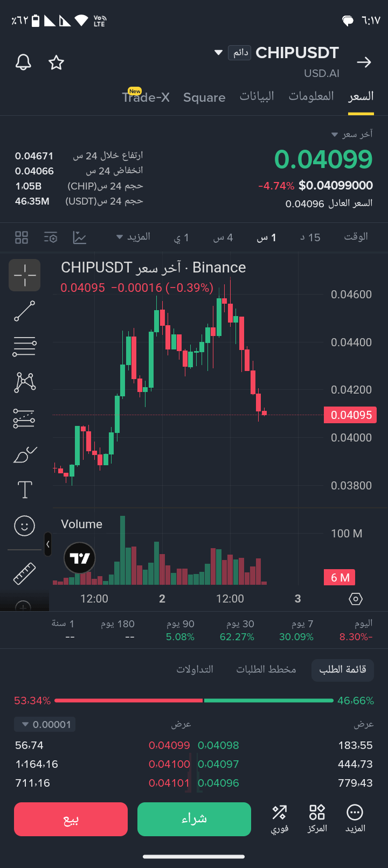Open the 0.00001 price precision dropdown
Screen dimensions: 388x868
(x=45, y=724)
